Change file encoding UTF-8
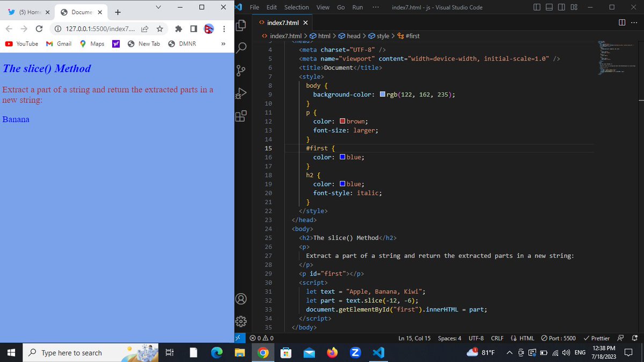 [x=476, y=338]
